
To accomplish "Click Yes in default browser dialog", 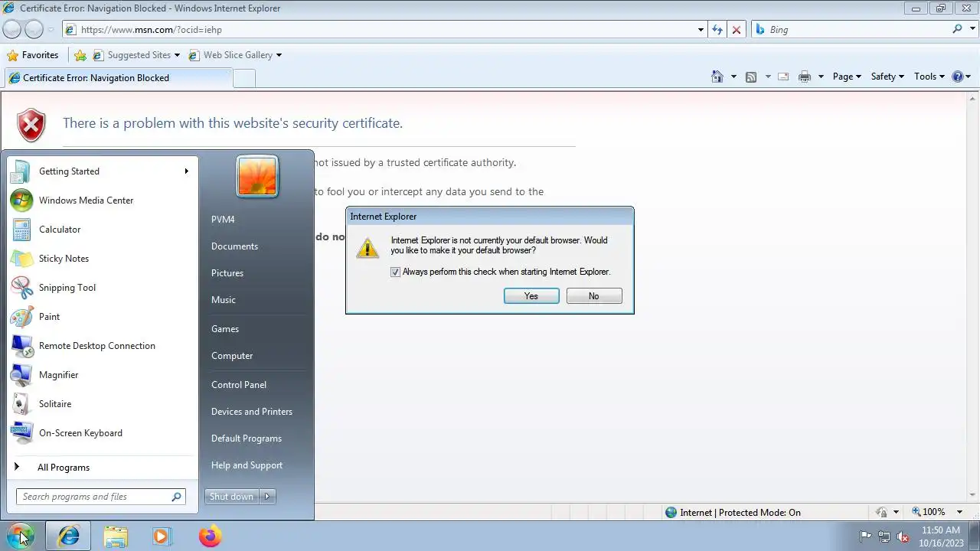I will coord(531,296).
